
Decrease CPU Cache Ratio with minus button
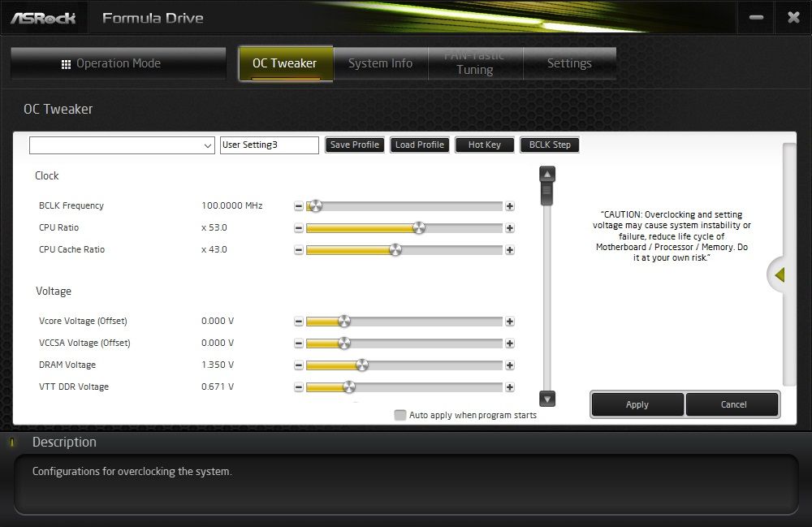tap(298, 250)
